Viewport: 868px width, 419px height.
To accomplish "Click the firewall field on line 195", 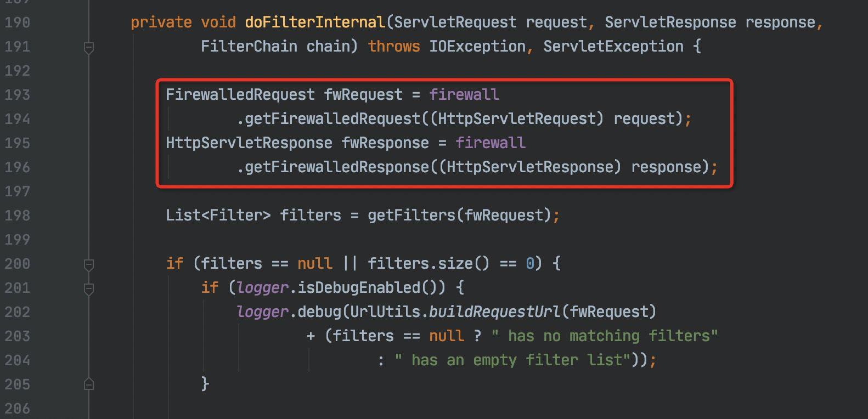I will [x=491, y=143].
